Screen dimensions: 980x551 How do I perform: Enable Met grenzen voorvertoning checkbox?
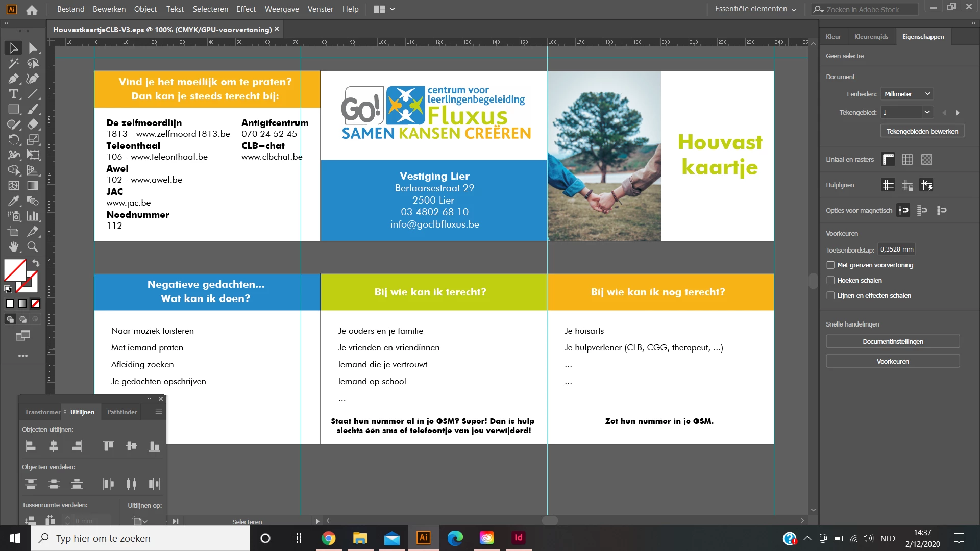click(x=830, y=265)
